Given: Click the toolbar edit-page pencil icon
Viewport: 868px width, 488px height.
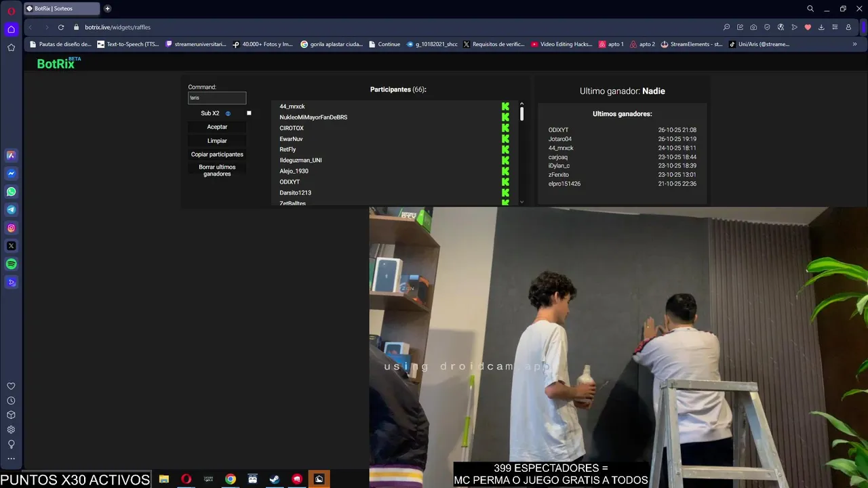Looking at the screenshot, I should click(740, 27).
